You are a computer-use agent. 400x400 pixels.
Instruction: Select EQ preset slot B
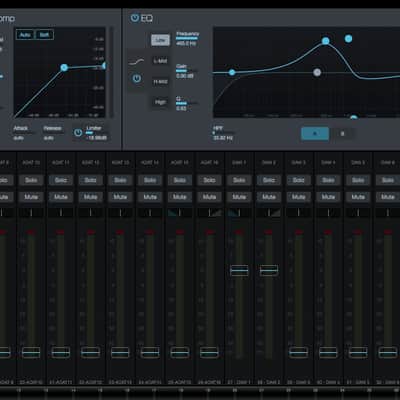pyautogui.click(x=342, y=134)
